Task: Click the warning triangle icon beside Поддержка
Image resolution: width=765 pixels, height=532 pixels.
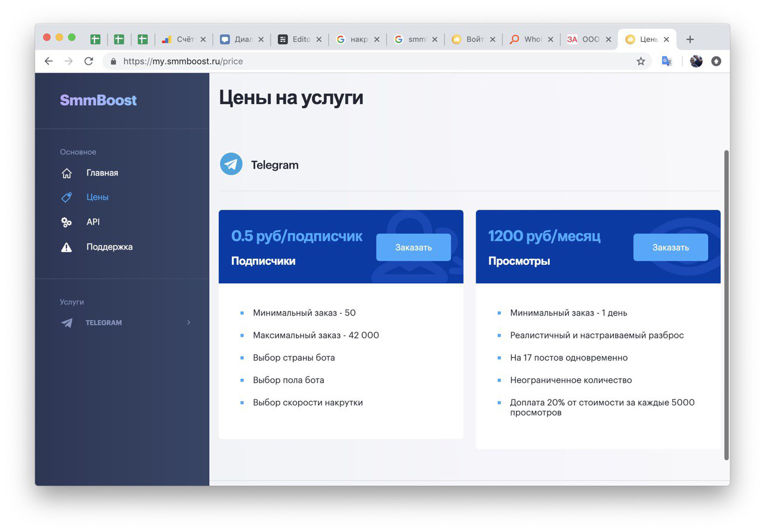Action: tap(66, 247)
